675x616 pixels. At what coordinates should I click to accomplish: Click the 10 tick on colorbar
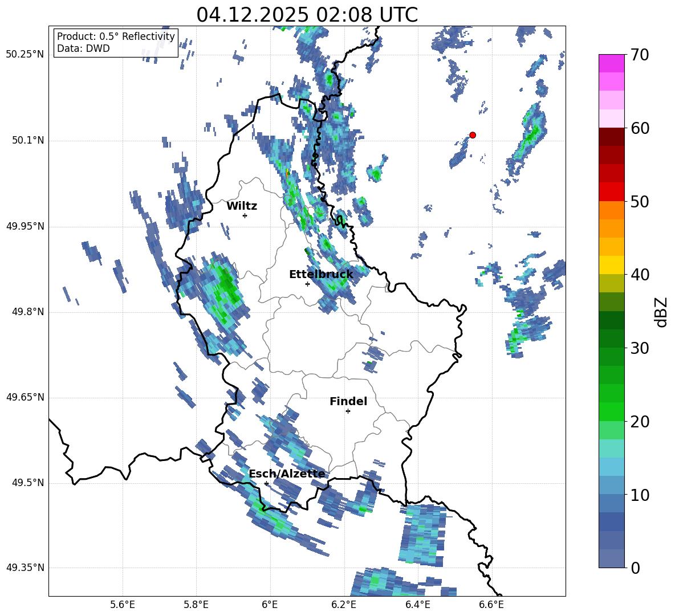(640, 495)
